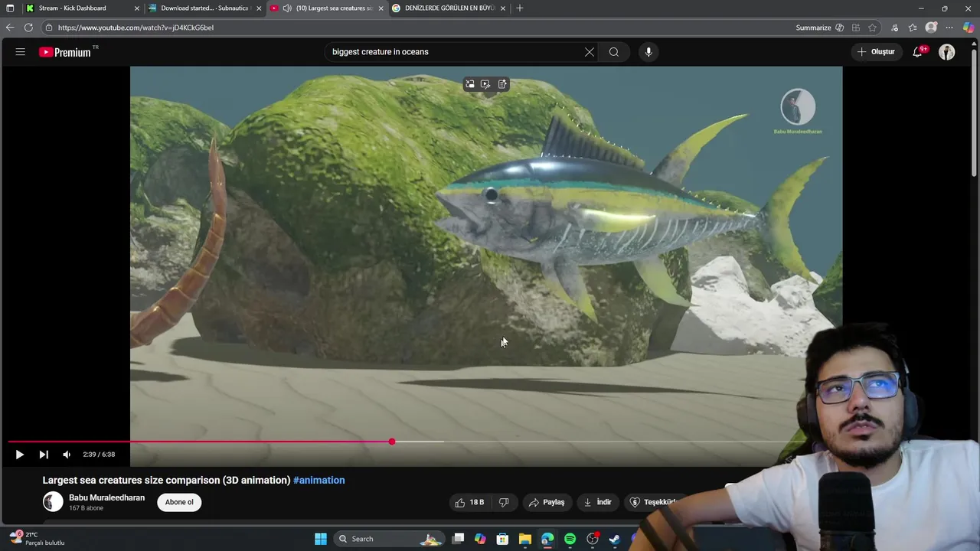Reload the page with refresh icon
This screenshot has height=551, width=980.
pyautogui.click(x=28, y=28)
